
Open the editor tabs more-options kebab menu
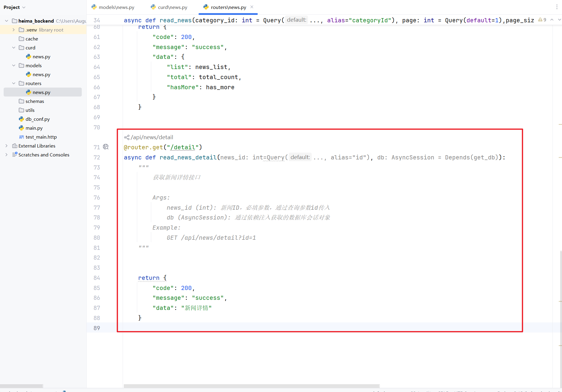pyautogui.click(x=557, y=7)
